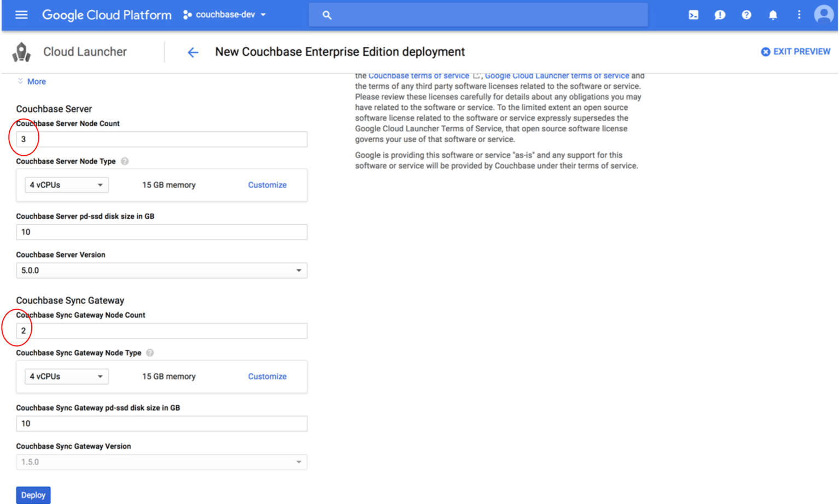Open the account avatar icon
This screenshot has width=840, height=504.
tap(823, 15)
